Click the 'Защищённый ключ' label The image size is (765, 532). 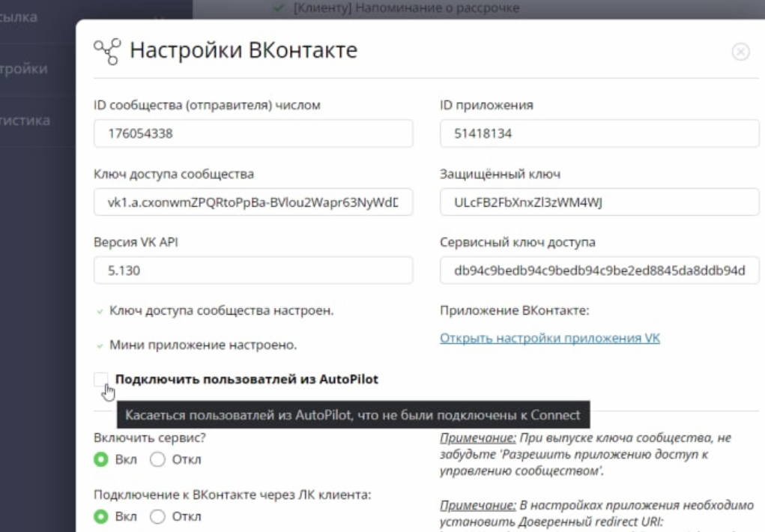(500, 174)
